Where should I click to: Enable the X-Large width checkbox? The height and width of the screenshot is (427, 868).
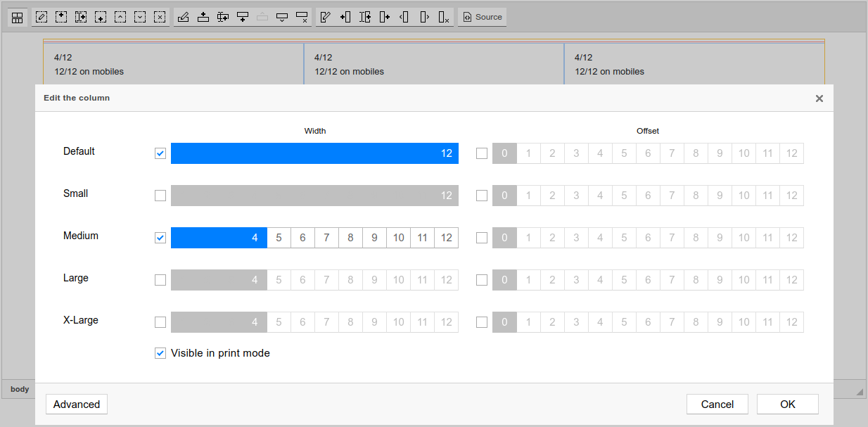(x=160, y=322)
